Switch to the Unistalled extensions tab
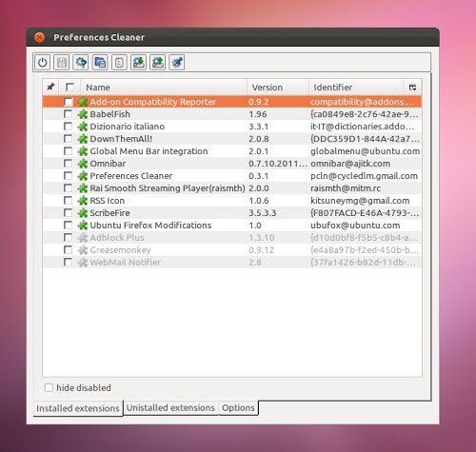476x452 pixels. click(x=170, y=407)
